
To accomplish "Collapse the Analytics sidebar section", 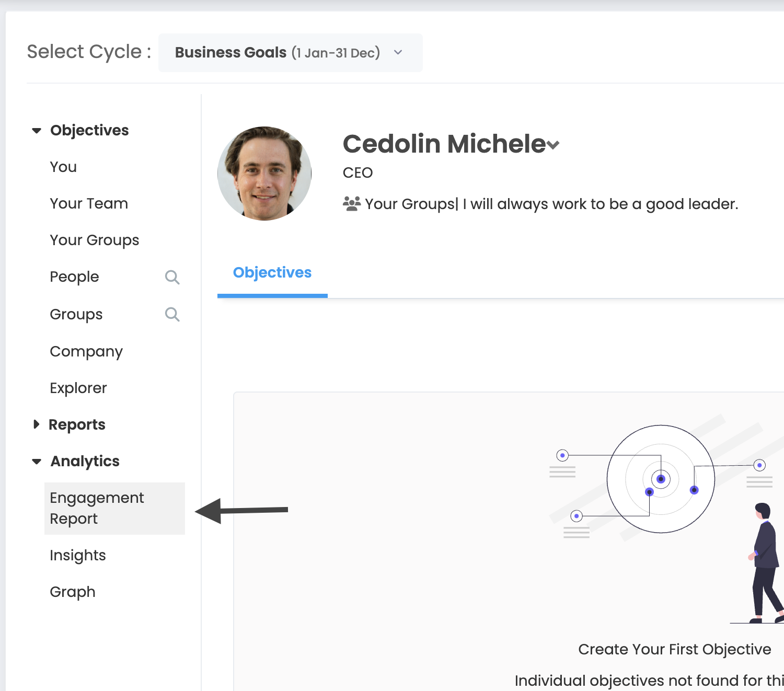I will click(37, 462).
